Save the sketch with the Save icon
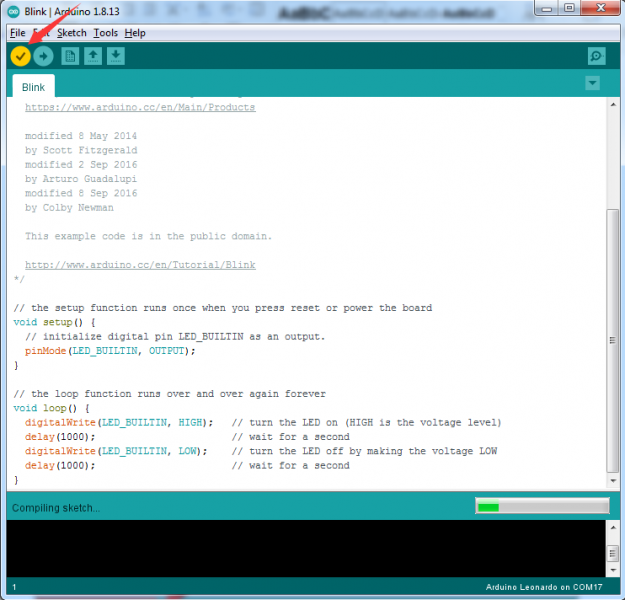The width and height of the screenshot is (625, 600). click(116, 56)
